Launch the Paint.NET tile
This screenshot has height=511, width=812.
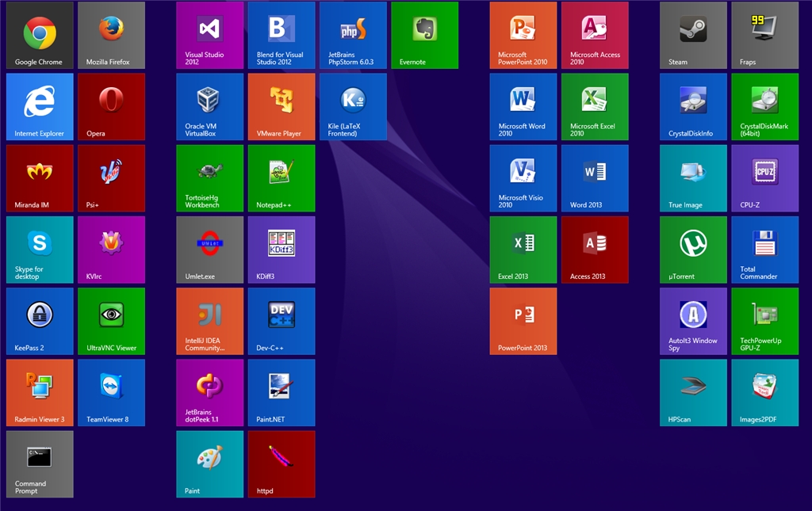pyautogui.click(x=281, y=392)
